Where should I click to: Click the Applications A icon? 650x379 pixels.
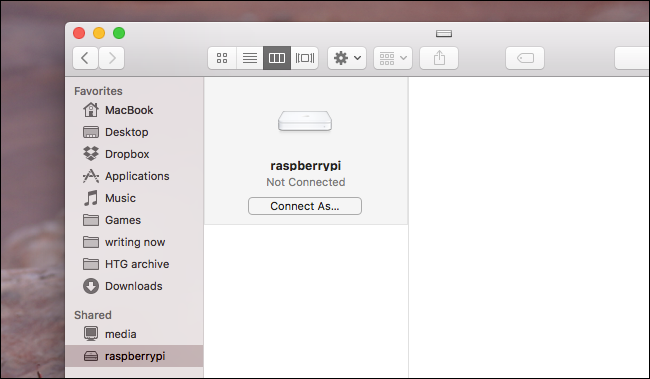coord(91,176)
